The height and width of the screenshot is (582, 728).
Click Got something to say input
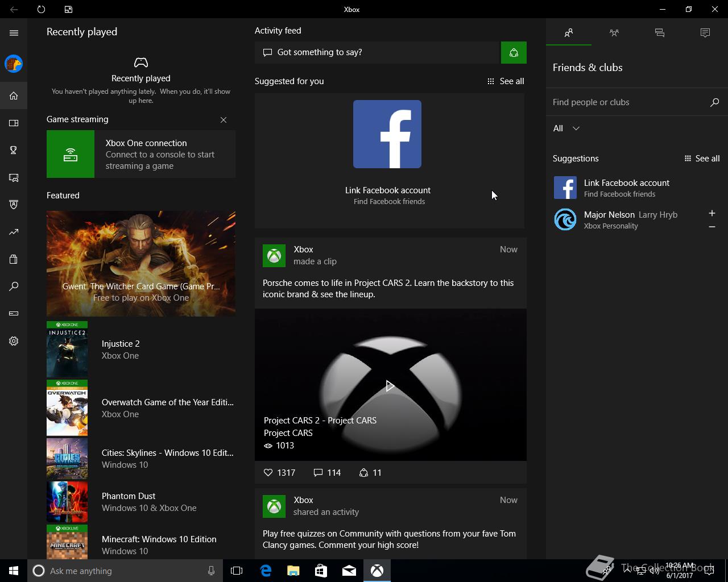coord(377,52)
